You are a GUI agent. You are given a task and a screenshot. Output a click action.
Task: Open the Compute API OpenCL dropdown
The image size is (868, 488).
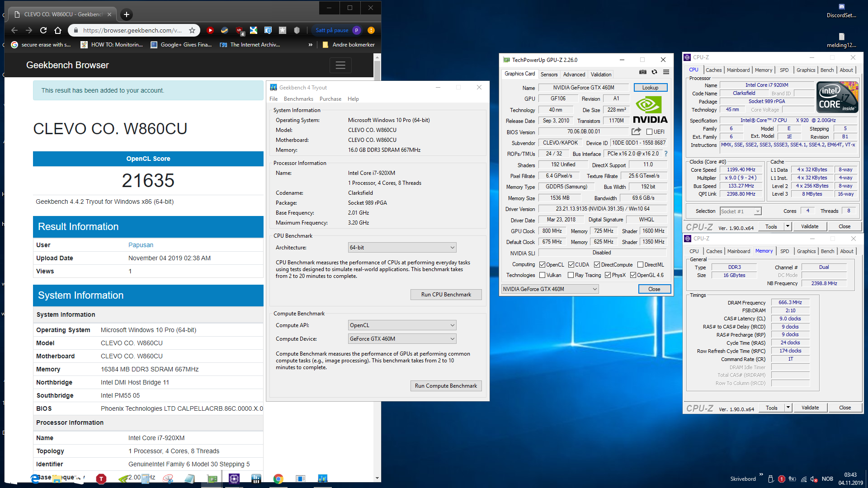point(402,325)
